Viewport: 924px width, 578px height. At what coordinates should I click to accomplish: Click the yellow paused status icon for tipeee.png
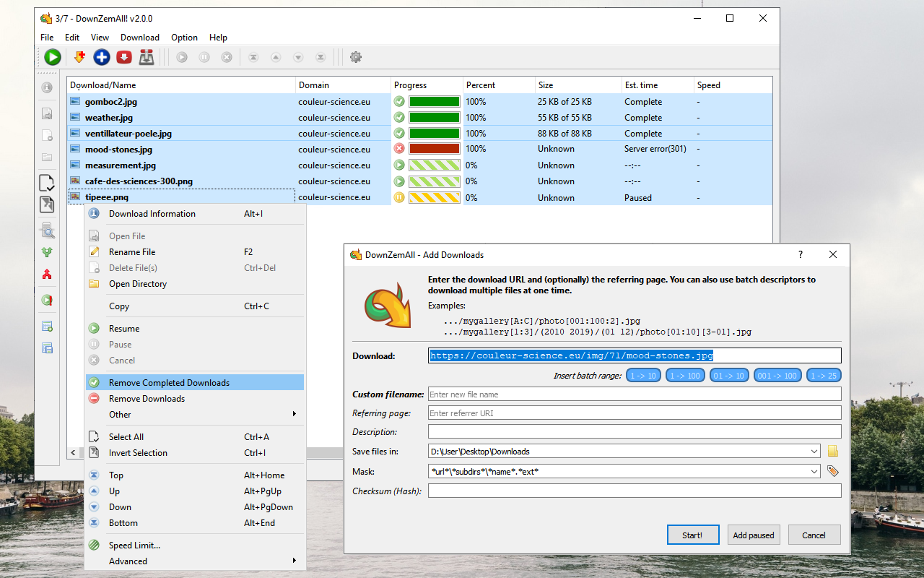[x=399, y=197]
